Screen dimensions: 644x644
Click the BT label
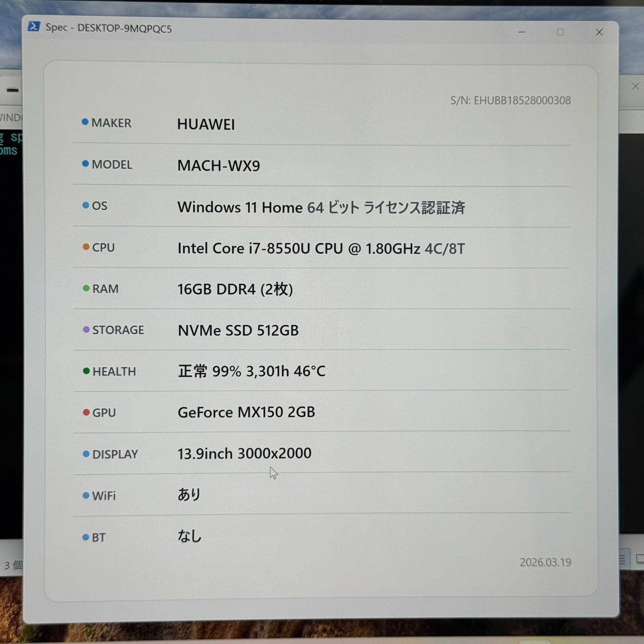[x=99, y=537]
